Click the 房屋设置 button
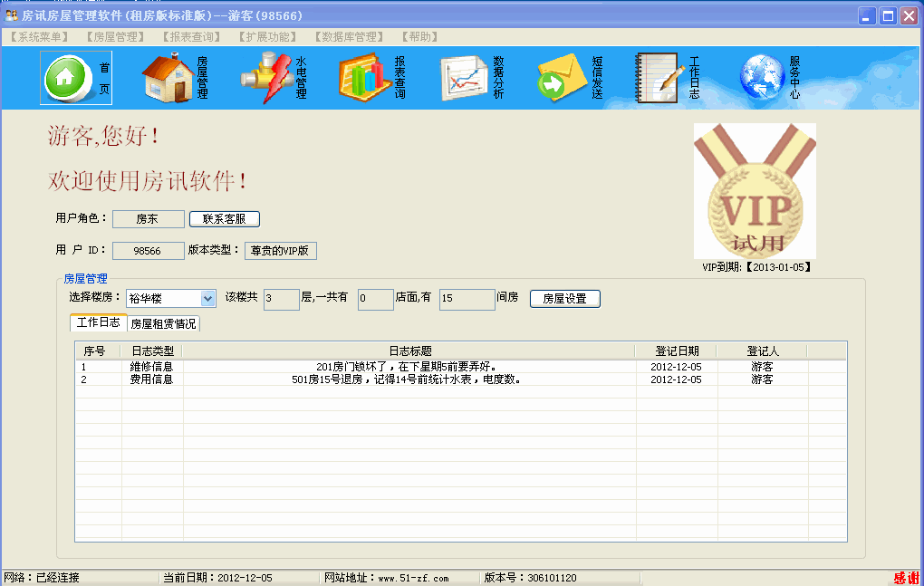Viewport: 924px width, 586px height. (565, 299)
